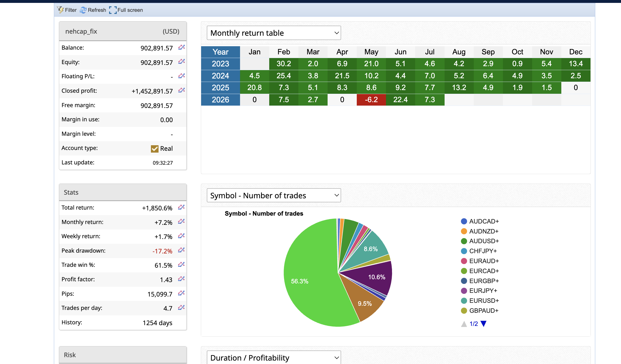Click the CHFJPY+ legend entry
621x364 pixels.
point(479,251)
